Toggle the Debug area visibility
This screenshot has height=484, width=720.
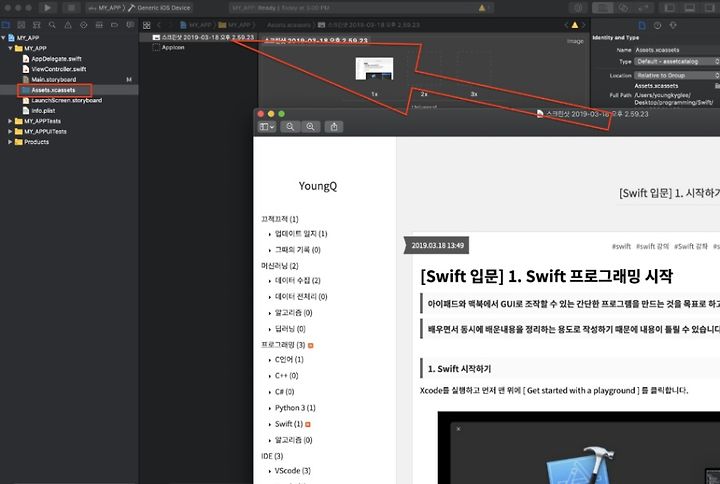point(689,7)
